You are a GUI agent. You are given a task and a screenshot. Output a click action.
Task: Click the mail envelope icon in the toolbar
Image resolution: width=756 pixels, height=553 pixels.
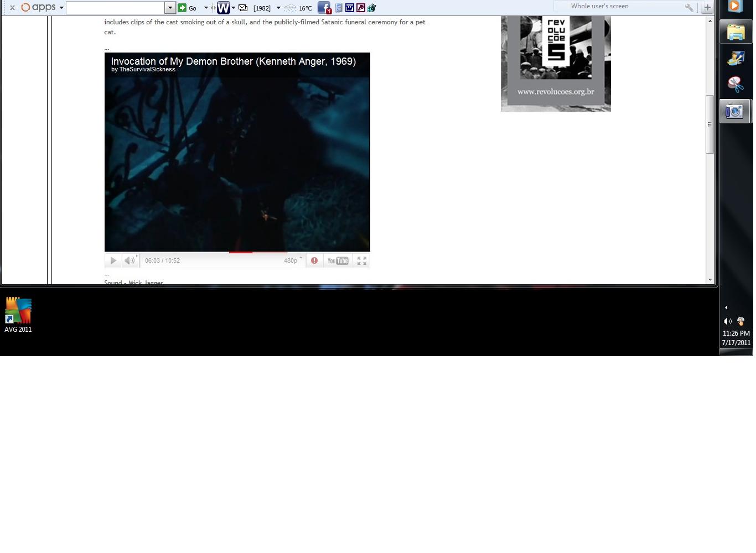[x=243, y=8]
